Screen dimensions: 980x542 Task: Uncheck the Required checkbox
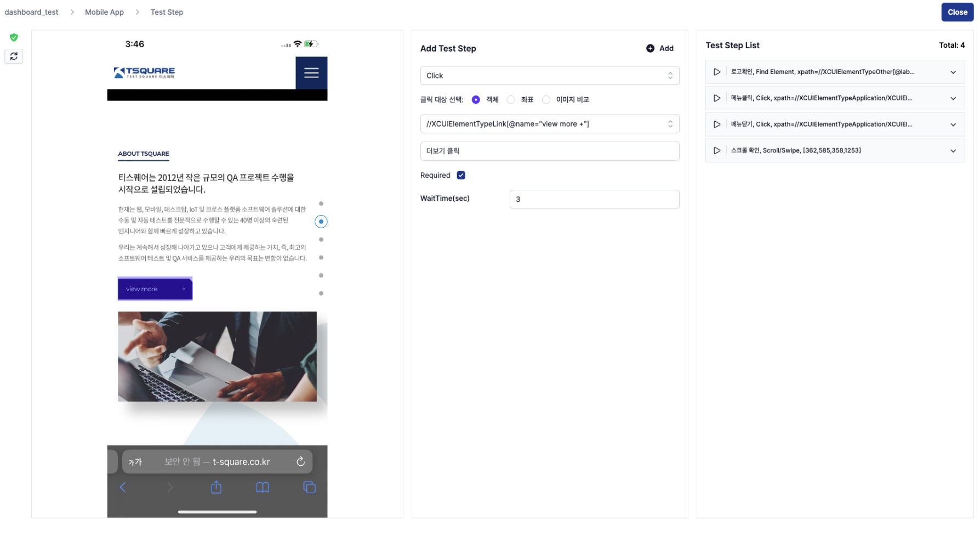coord(461,176)
